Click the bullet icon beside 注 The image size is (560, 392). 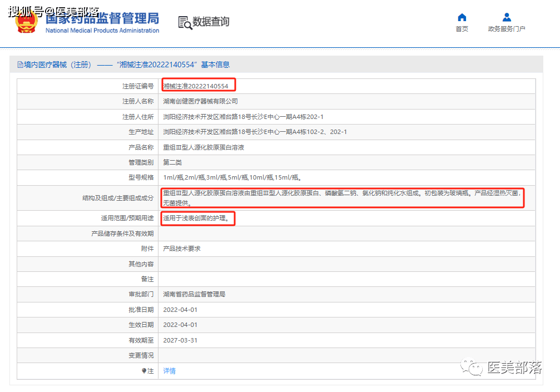click(144, 371)
